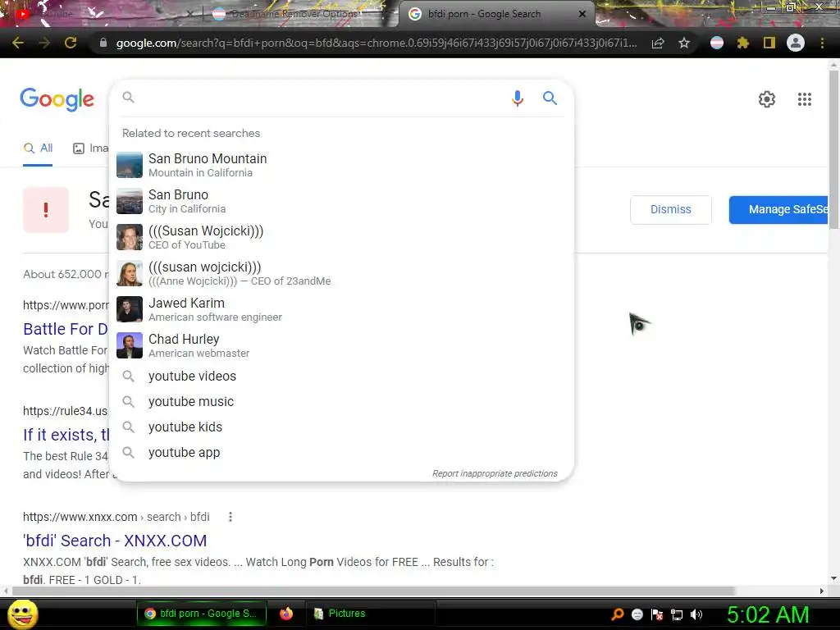This screenshot has height=630, width=840.
Task: Click the blue search magnifier button
Action: click(550, 98)
